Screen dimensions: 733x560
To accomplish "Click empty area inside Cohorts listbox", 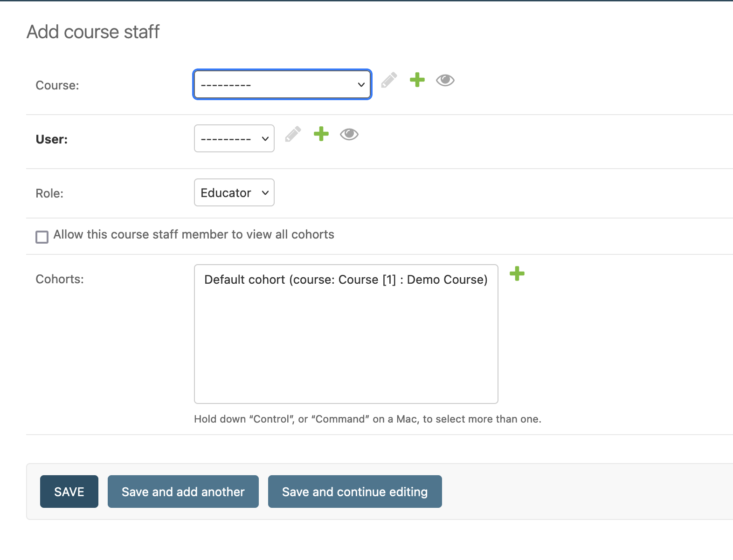I will [x=346, y=354].
